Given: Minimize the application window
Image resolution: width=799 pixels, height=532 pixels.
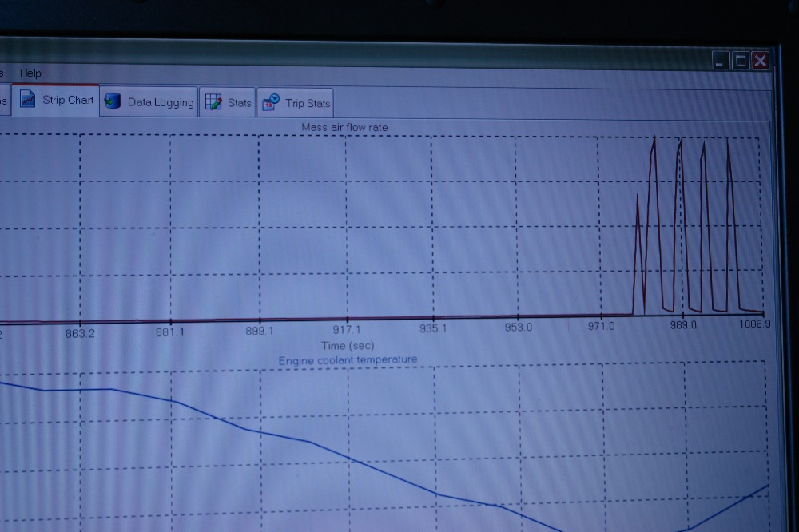Looking at the screenshot, I should coord(721,61).
